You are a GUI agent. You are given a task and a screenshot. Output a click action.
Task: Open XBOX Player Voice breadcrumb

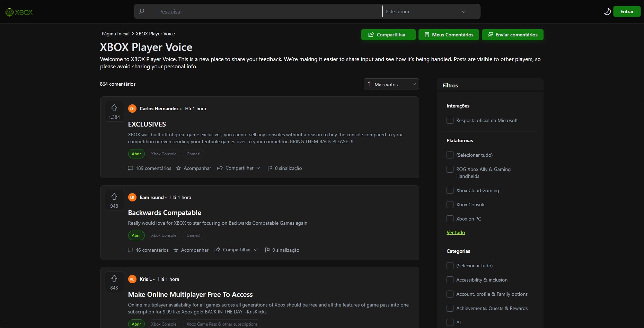[155, 34]
